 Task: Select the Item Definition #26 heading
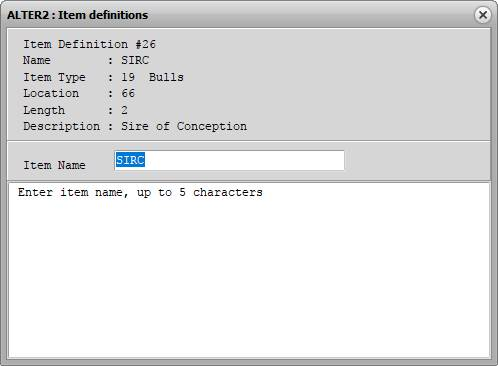pos(89,44)
